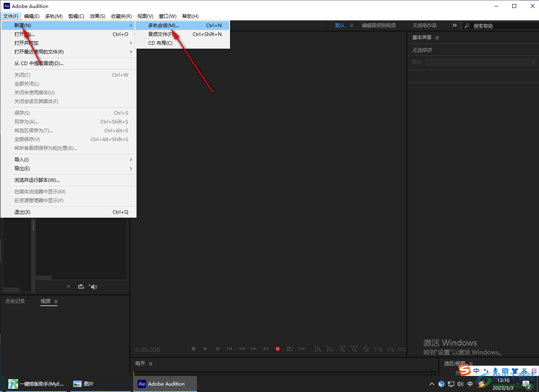Toggle auto-play speaker icon in file preview
This screenshot has height=392, width=539.
[93, 287]
